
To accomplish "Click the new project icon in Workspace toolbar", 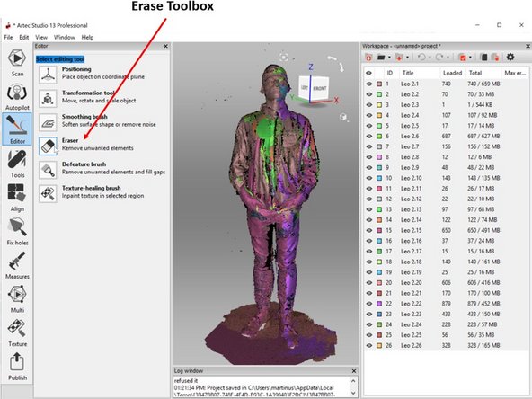I will [368, 58].
